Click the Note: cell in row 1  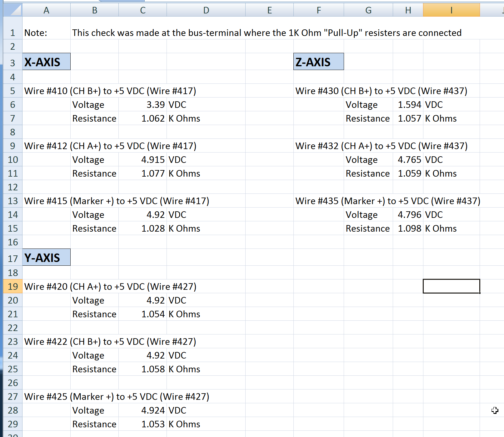pos(46,33)
